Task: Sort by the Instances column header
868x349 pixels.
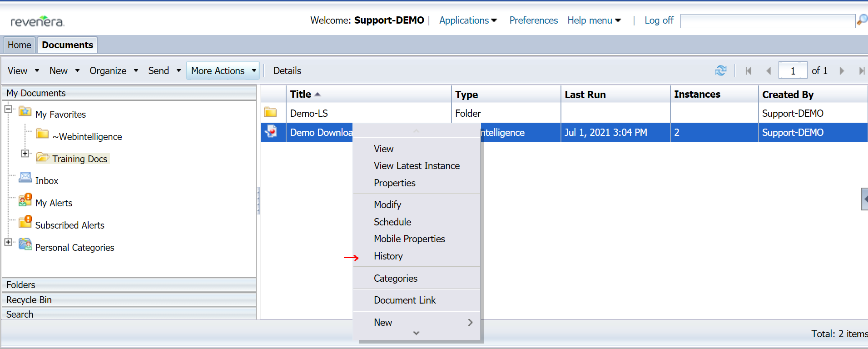Action: tap(714, 95)
